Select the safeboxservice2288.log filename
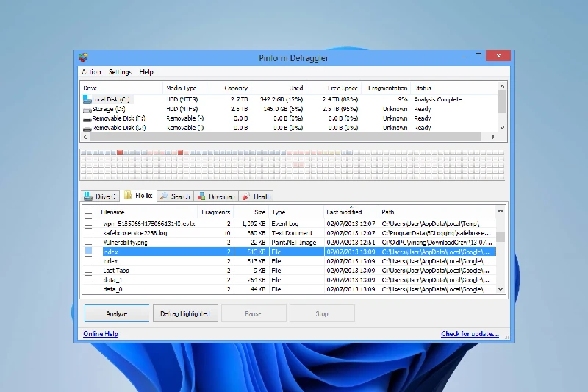 coord(135,233)
